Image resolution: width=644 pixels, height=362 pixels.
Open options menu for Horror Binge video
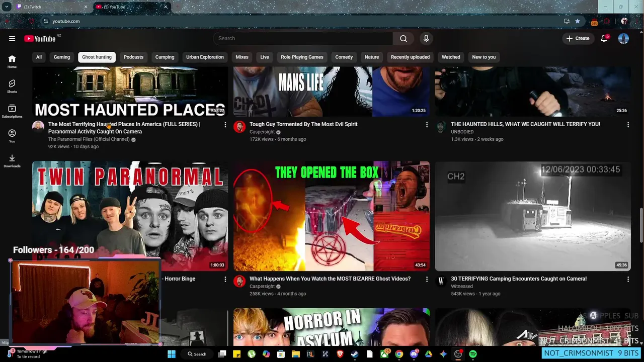[x=225, y=279]
